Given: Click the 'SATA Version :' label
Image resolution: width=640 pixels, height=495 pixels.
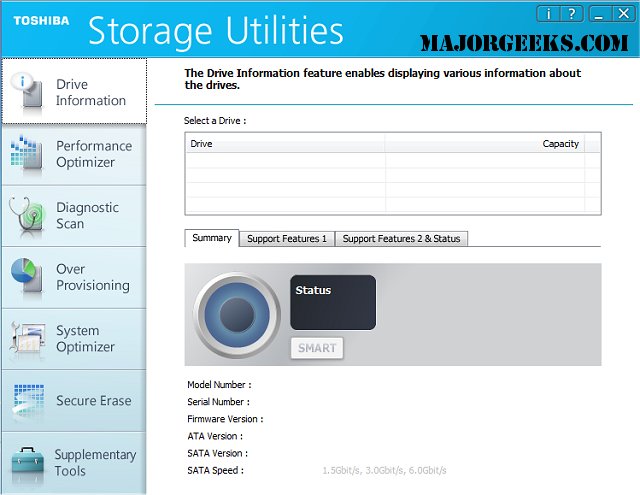Looking at the screenshot, I should [x=218, y=453].
